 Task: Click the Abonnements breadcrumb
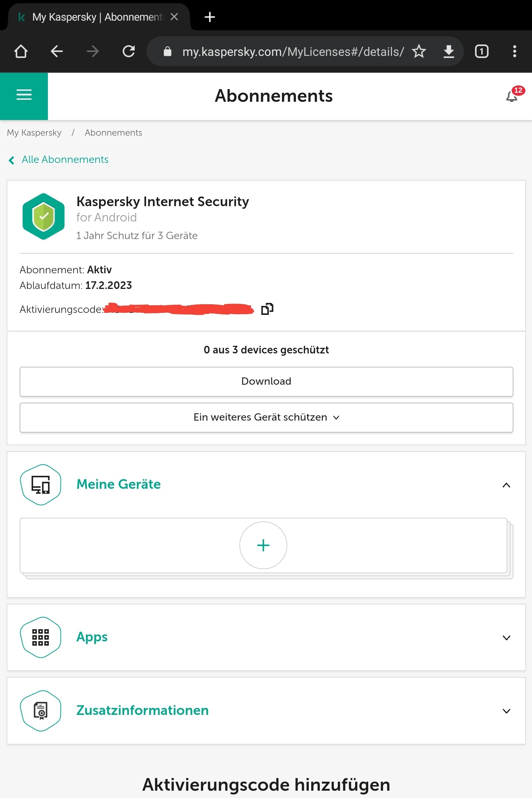[x=113, y=133]
